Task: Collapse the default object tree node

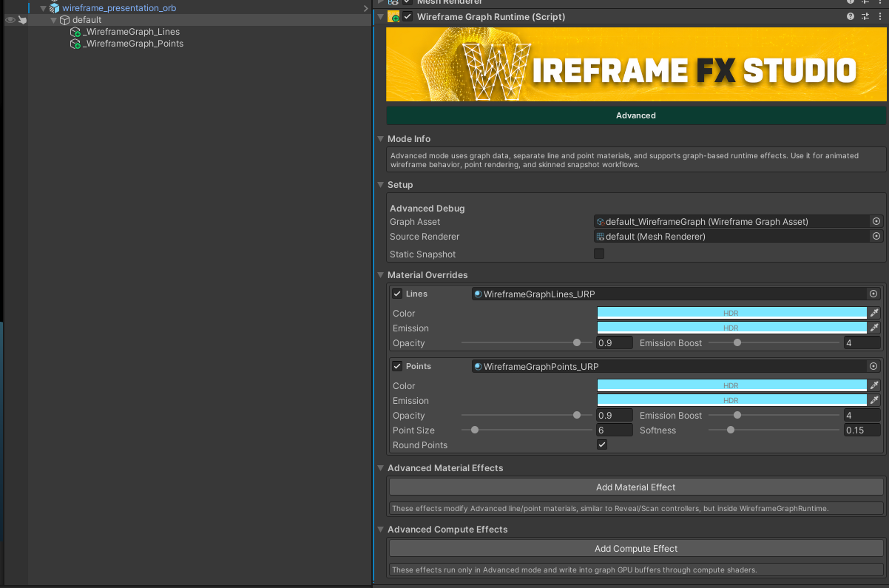Action: click(x=54, y=20)
